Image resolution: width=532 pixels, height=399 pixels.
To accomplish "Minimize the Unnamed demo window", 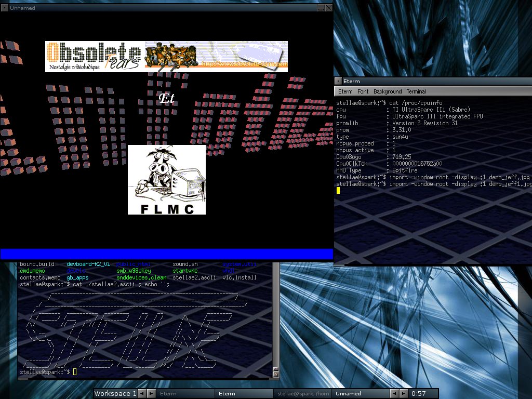I will click(321, 8).
